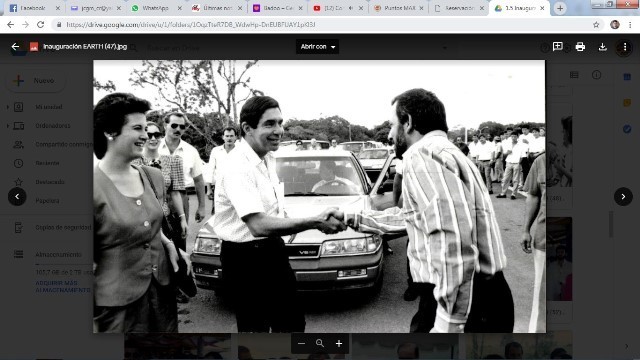
Task: Bookmark this page with star icon
Action: point(596,25)
